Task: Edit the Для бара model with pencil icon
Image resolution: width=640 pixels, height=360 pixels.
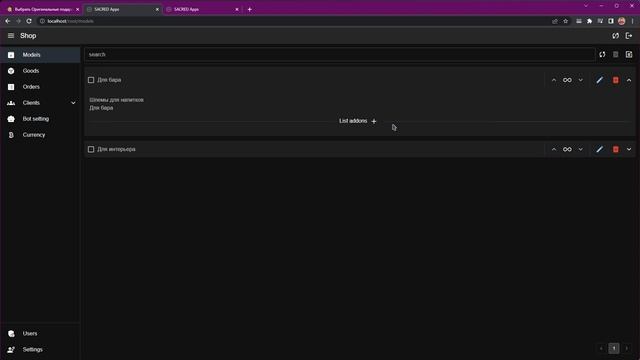Action: point(600,80)
